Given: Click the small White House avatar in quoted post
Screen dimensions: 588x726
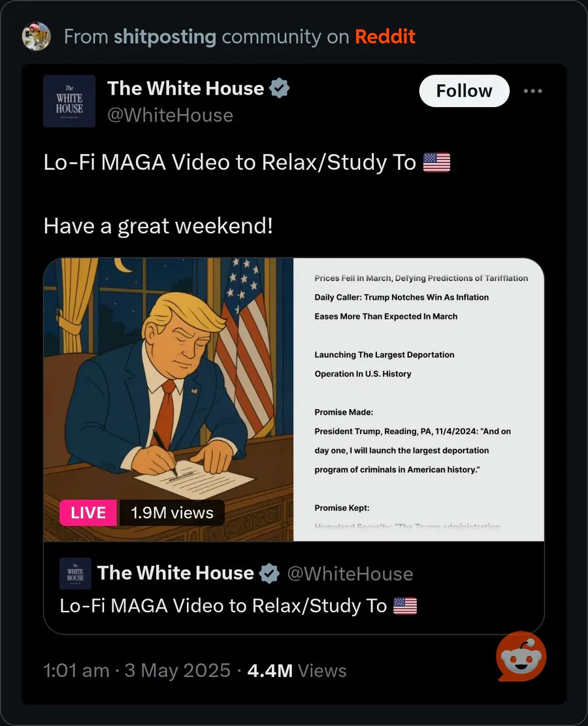Looking at the screenshot, I should point(76,574).
